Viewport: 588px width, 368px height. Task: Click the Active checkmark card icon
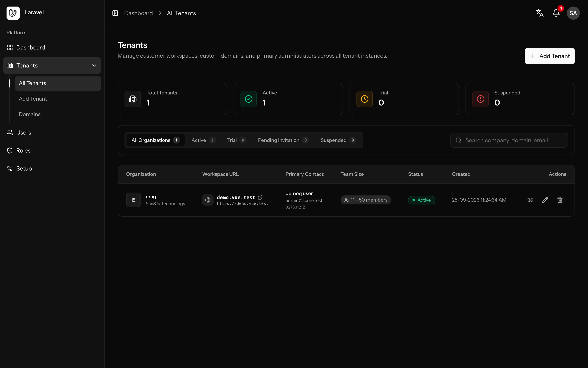click(248, 99)
